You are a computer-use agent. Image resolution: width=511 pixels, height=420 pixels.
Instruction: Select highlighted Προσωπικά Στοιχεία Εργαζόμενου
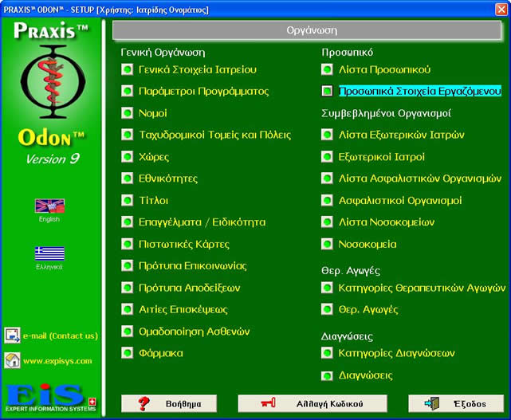pos(419,91)
